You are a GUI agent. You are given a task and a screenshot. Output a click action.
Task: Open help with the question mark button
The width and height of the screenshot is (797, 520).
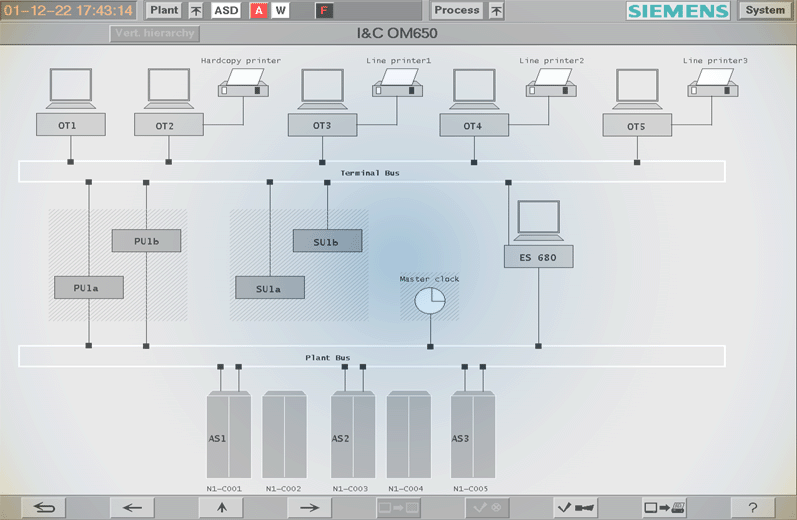click(752, 508)
